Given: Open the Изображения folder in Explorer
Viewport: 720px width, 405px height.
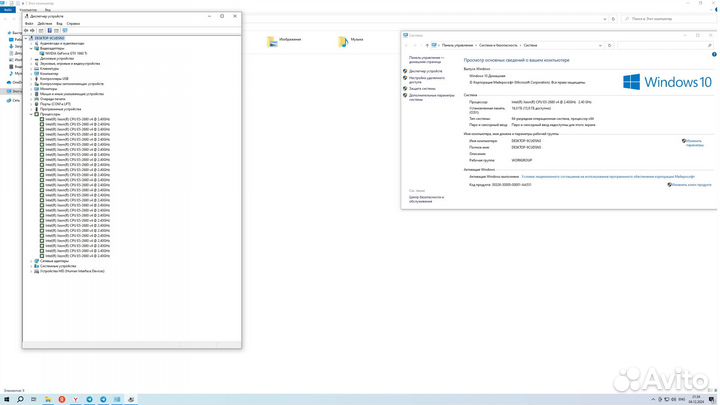Looking at the screenshot, I should [x=290, y=40].
